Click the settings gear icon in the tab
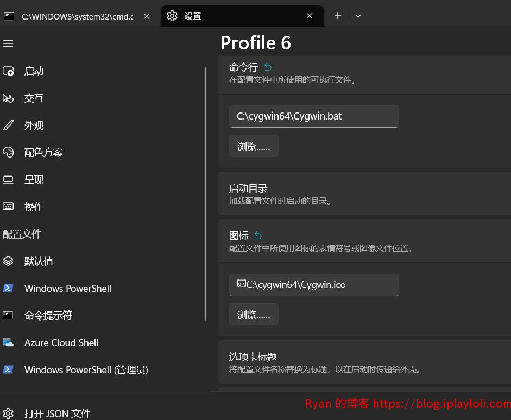Screen dimensions: 511x420 click(172, 16)
